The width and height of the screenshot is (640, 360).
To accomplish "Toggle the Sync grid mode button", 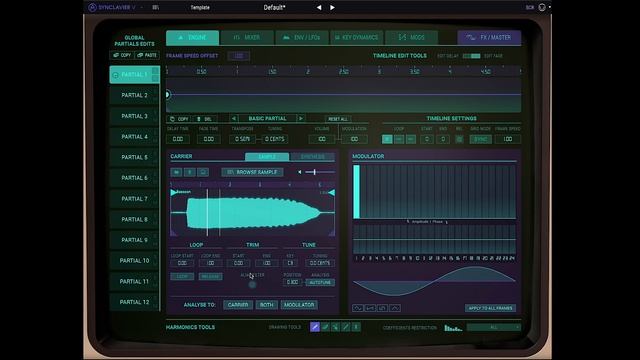I will click(x=480, y=139).
